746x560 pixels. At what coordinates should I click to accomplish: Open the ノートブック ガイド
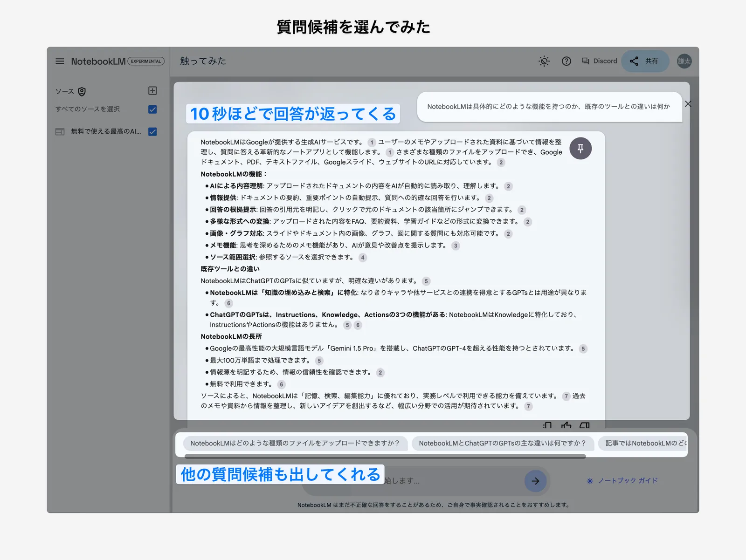tap(622, 481)
